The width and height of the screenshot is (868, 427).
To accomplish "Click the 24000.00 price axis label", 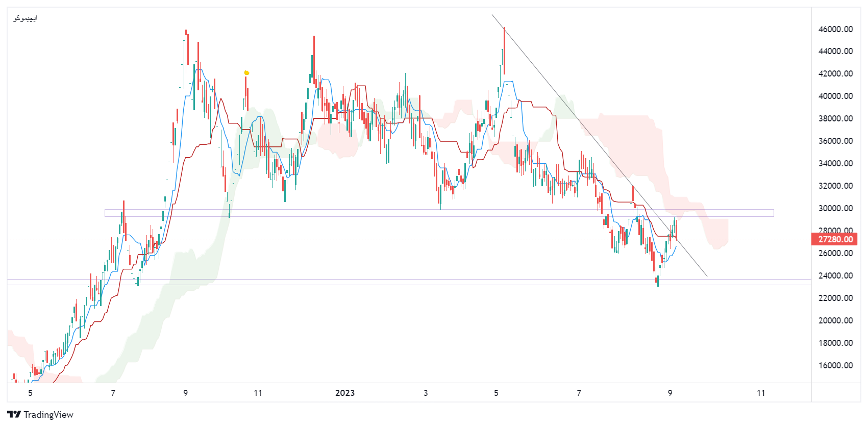I will [835, 275].
